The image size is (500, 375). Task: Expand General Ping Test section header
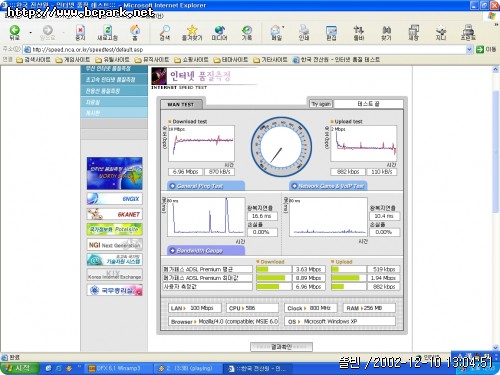206,186
